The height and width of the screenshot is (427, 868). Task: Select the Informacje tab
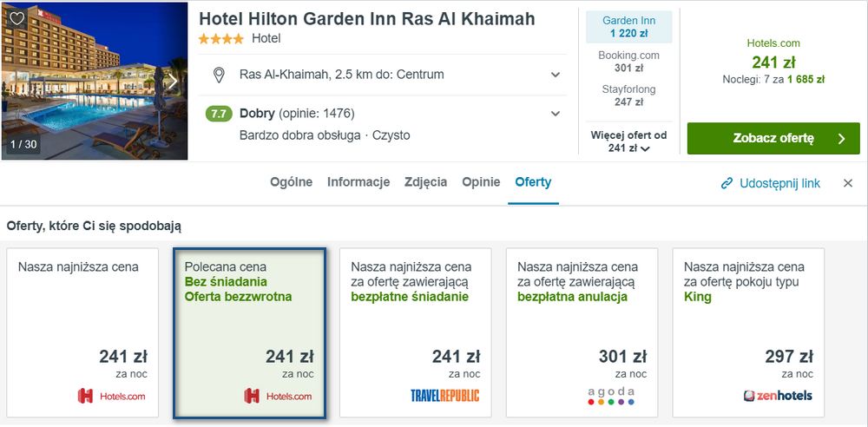(358, 182)
